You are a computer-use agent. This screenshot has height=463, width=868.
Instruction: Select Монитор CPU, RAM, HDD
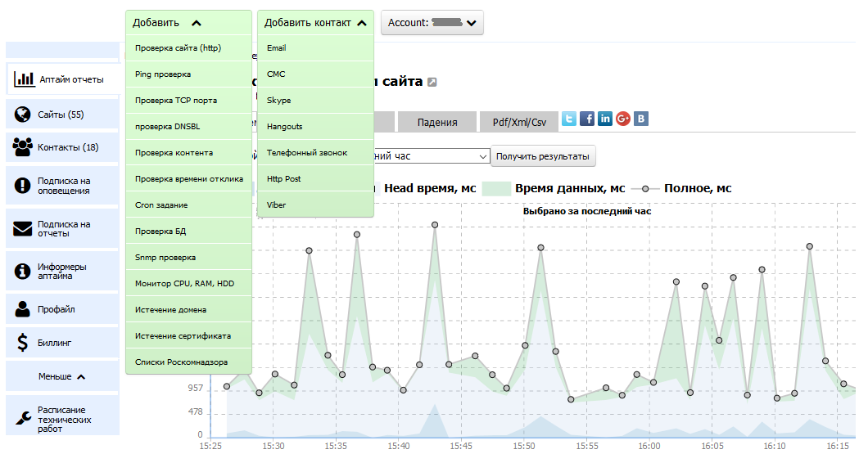(189, 283)
